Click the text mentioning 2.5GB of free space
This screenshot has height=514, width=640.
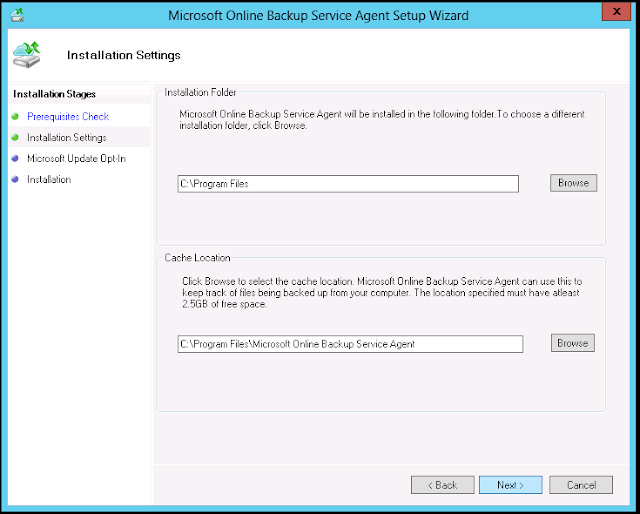[382, 293]
